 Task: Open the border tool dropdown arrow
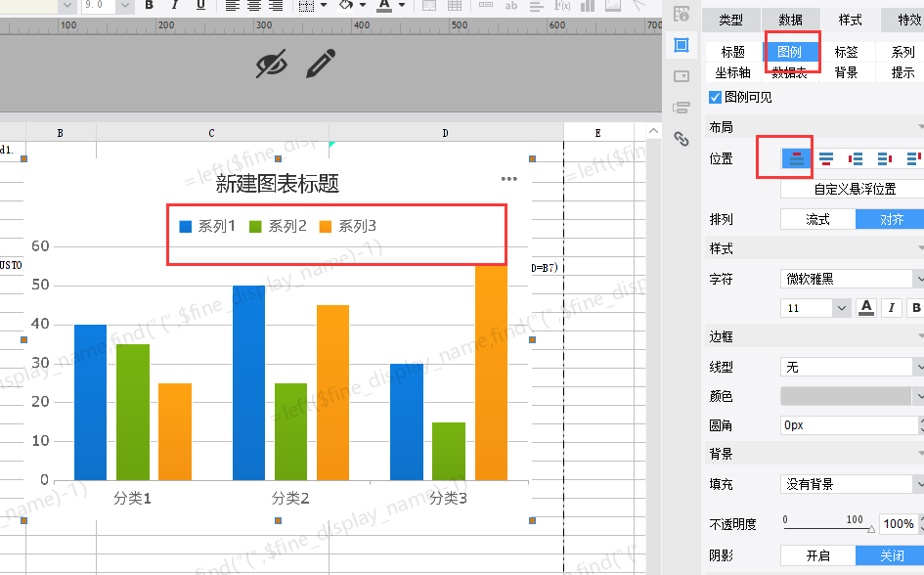324,5
